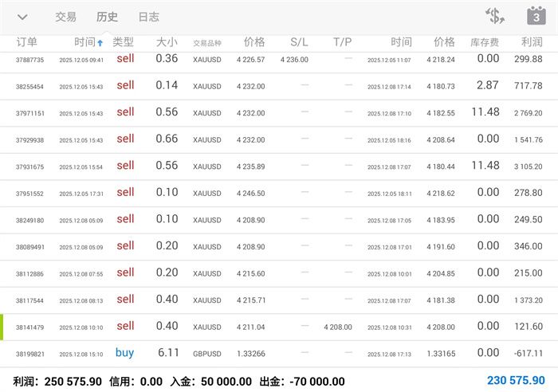Select order 38112886
558x392 pixels.
click(x=279, y=273)
